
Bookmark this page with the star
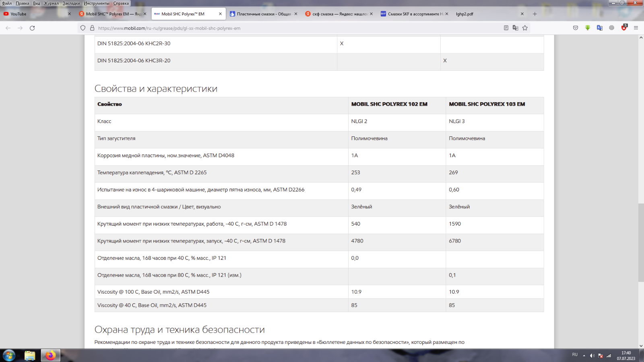pos(525,28)
